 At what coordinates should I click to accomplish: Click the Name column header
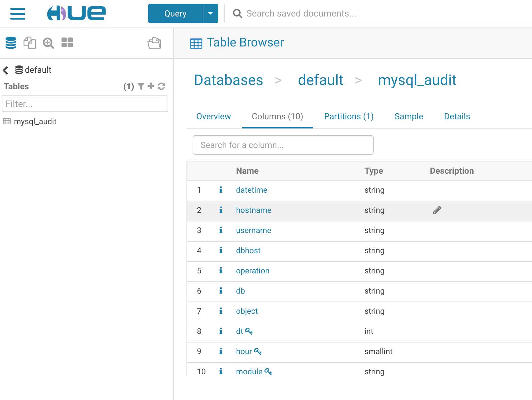247,171
